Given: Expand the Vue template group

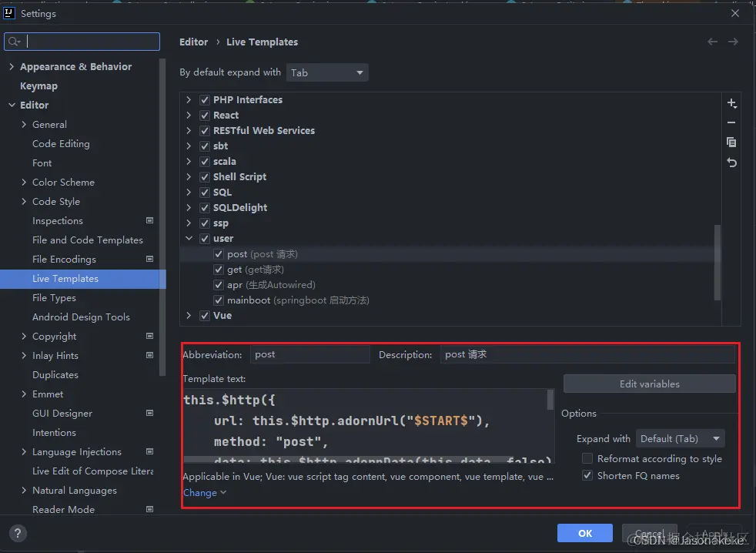Looking at the screenshot, I should [189, 316].
